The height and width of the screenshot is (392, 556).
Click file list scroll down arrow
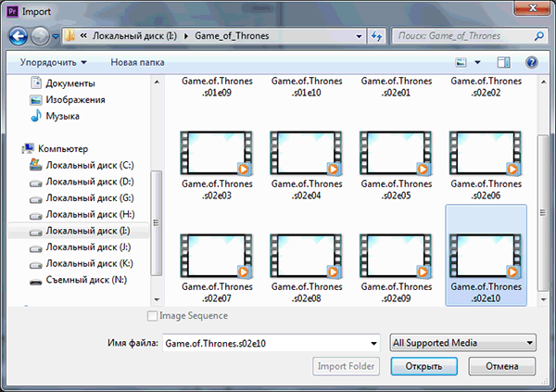[x=543, y=299]
